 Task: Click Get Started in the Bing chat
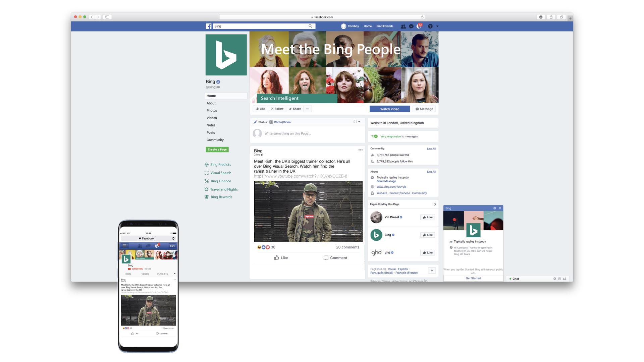pyautogui.click(x=473, y=279)
